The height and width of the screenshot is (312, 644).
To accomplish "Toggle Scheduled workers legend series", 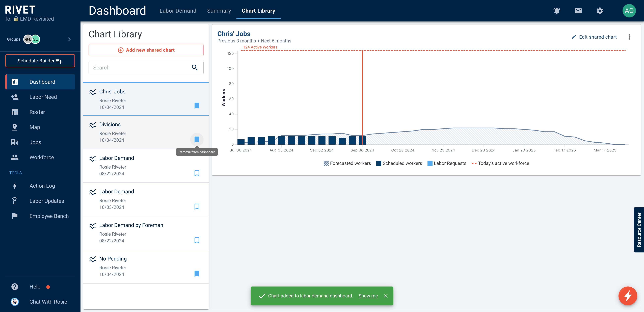I will tap(399, 163).
